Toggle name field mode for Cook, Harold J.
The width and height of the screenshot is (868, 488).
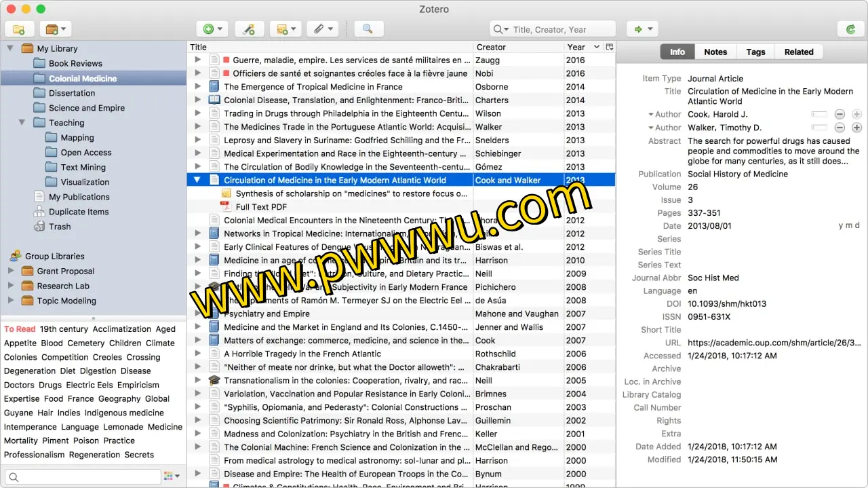point(819,115)
